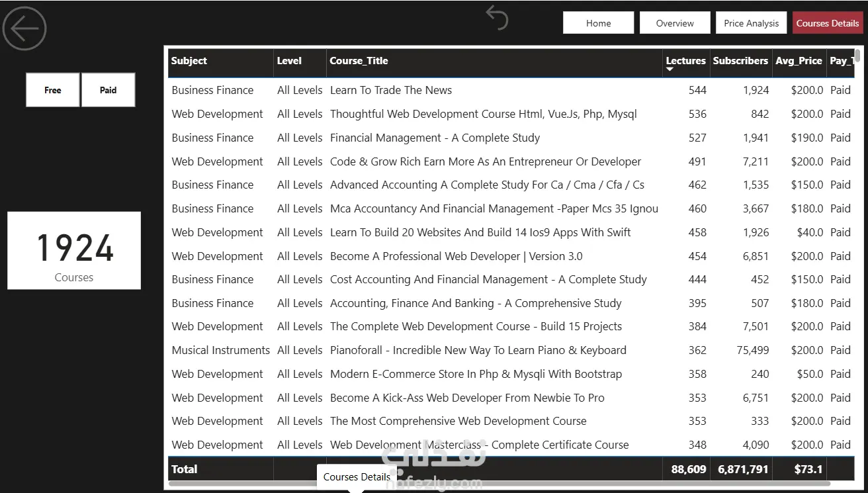Image resolution: width=868 pixels, height=493 pixels.
Task: Open the Home page tab
Action: point(598,22)
